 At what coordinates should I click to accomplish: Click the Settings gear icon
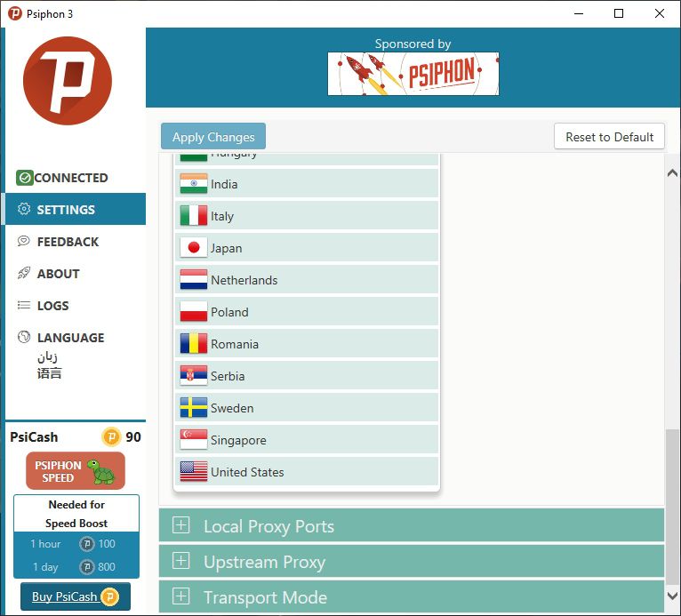(24, 209)
